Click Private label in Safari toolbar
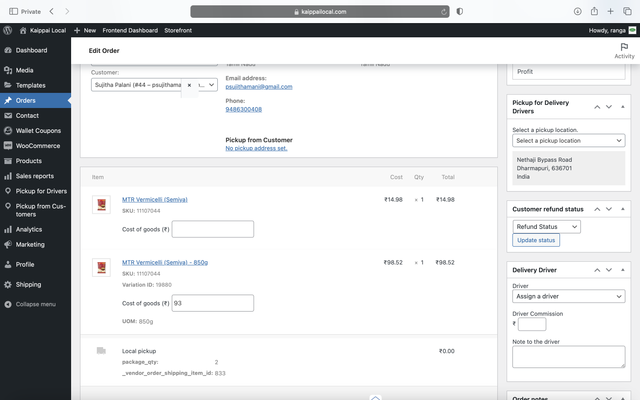 (x=31, y=12)
